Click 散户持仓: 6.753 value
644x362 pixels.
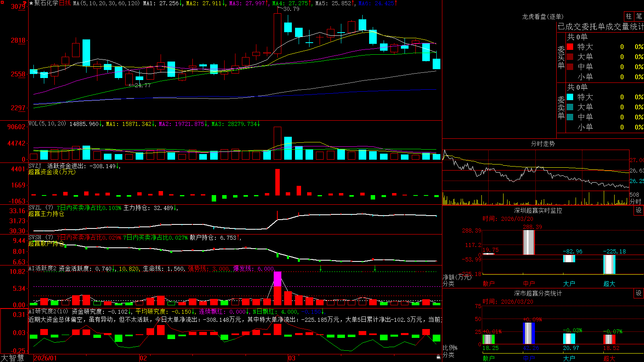click(215, 238)
